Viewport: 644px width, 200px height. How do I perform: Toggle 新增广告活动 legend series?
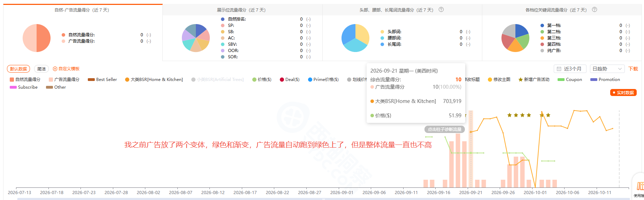pos(534,80)
